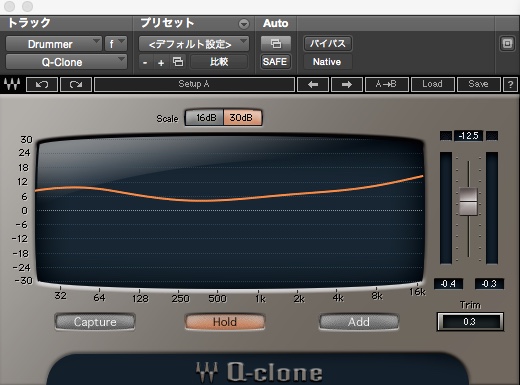Undo last change with undo arrow
Image resolution: width=520 pixels, height=385 pixels.
click(x=42, y=84)
